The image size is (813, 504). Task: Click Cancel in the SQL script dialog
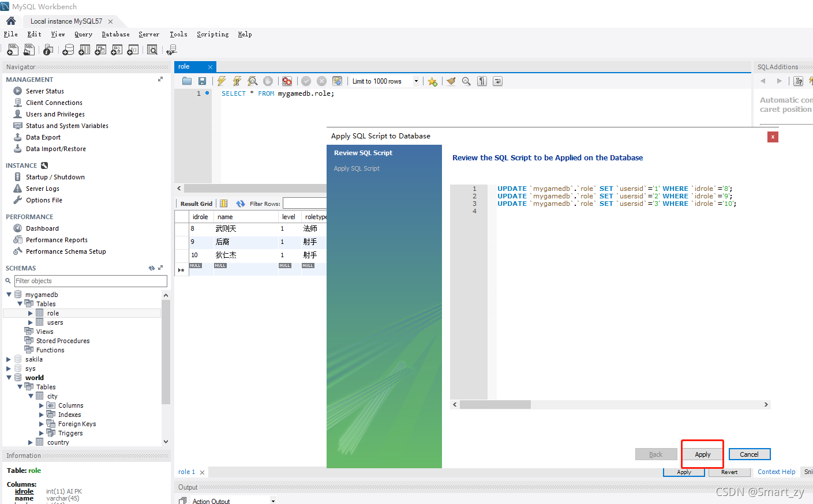750,454
